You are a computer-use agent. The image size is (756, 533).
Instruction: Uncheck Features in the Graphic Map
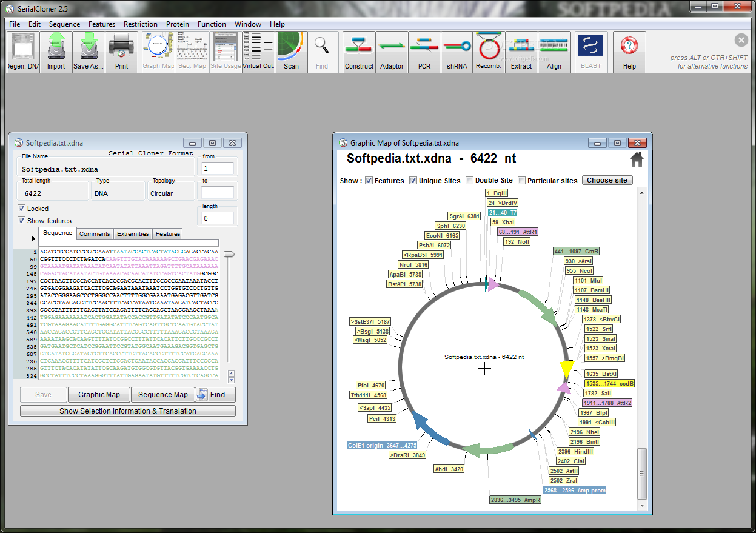coord(369,181)
